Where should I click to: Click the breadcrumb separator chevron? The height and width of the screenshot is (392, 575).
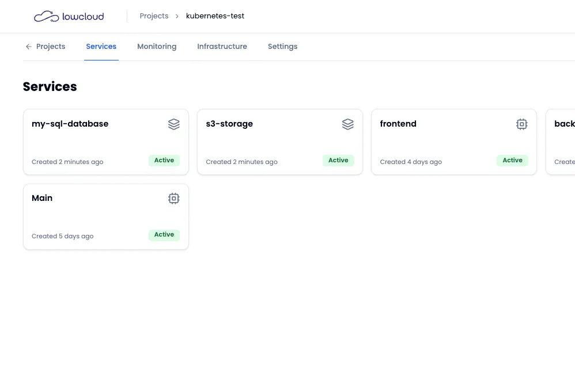click(x=177, y=16)
